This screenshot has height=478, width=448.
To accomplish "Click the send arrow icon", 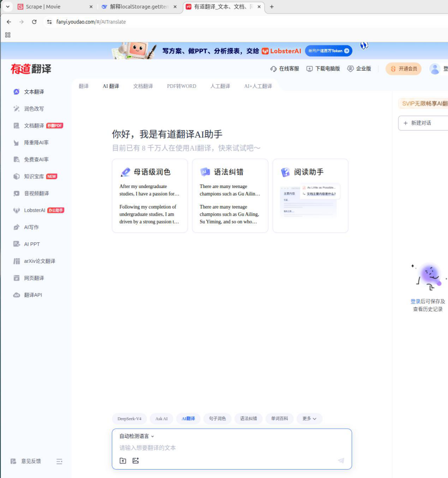I will (341, 461).
